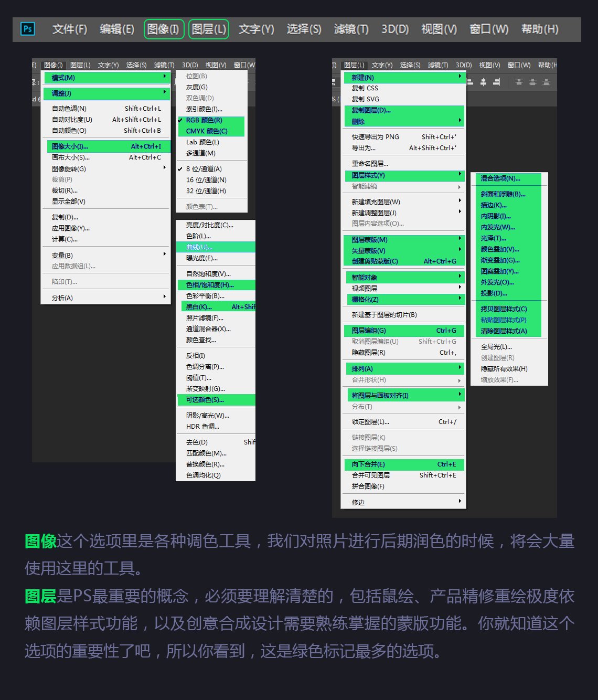Screen dimensions: 598x700
Task: Click the Ps Photoshop logo icon
Action: 27,29
